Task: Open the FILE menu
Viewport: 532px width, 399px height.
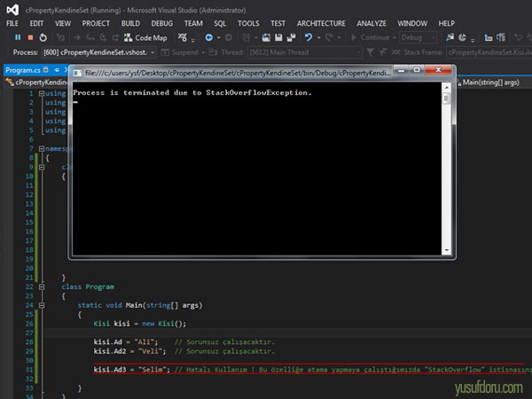Action: (12, 23)
